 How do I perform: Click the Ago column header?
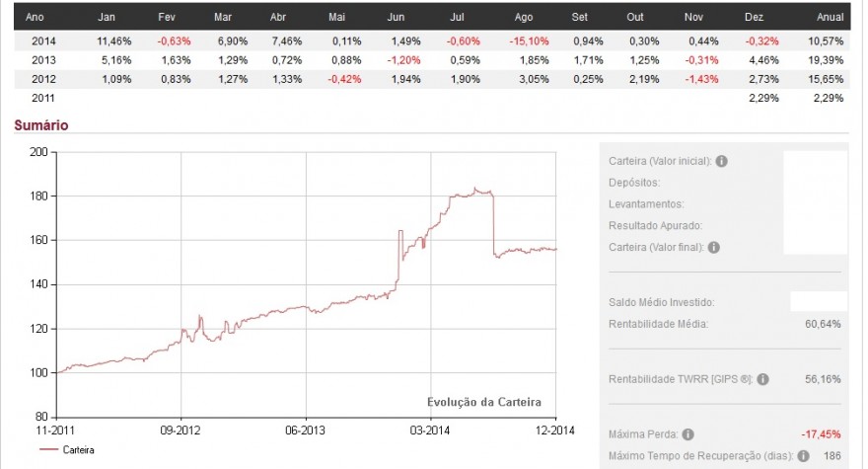pos(523,17)
